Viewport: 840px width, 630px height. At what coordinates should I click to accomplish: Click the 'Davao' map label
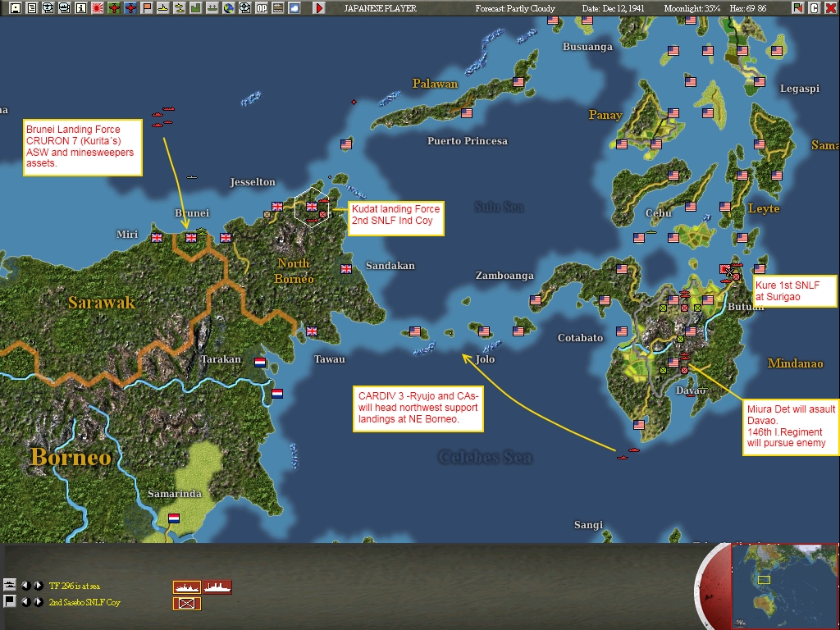[x=691, y=390]
